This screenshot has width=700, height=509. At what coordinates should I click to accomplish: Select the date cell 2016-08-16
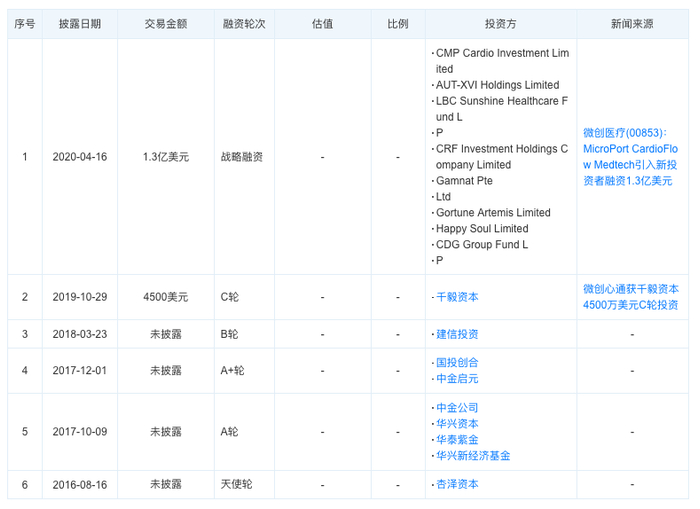80,484
